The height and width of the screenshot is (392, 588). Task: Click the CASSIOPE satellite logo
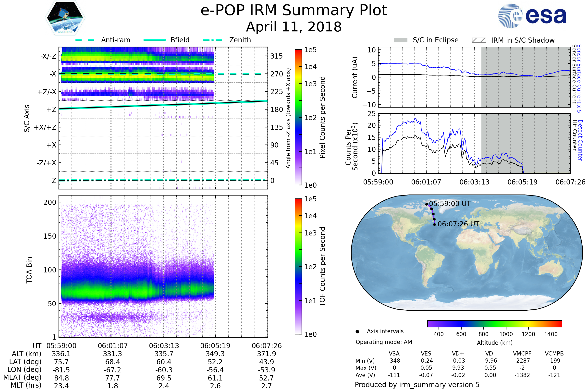65,18
